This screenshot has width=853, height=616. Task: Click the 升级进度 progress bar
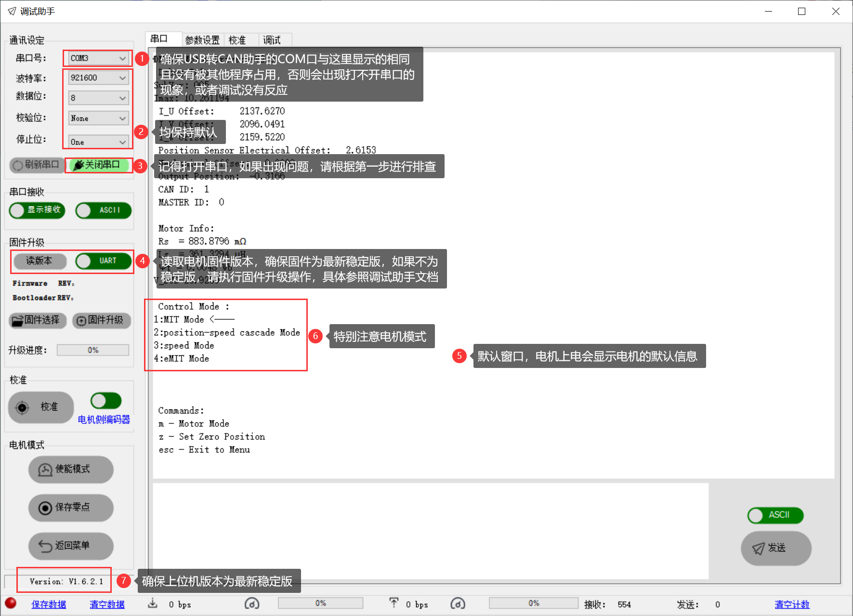(x=93, y=350)
